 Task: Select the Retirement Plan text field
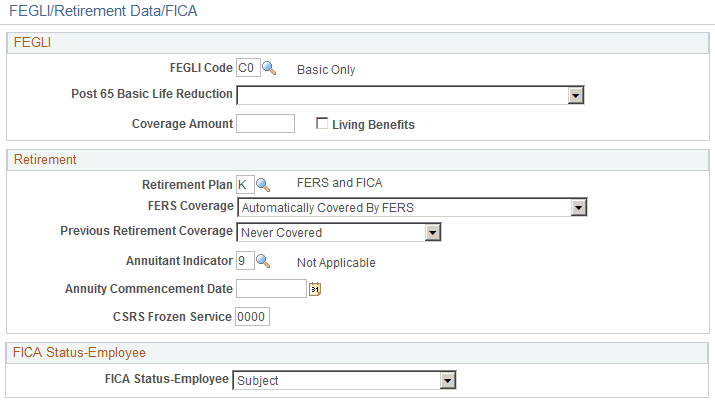(x=244, y=184)
